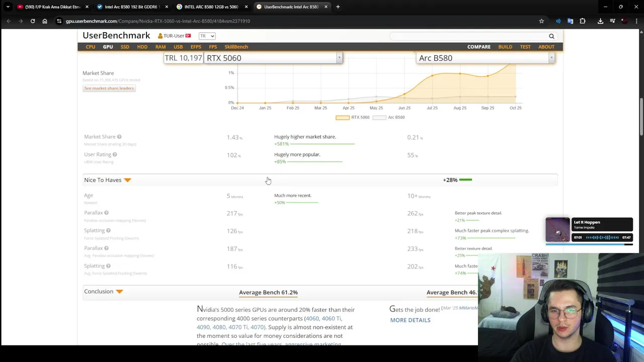Reload the current page

tap(33, 21)
